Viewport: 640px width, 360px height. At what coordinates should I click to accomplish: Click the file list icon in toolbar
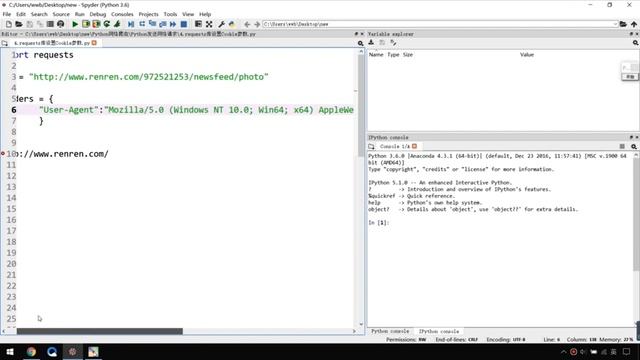[50, 24]
